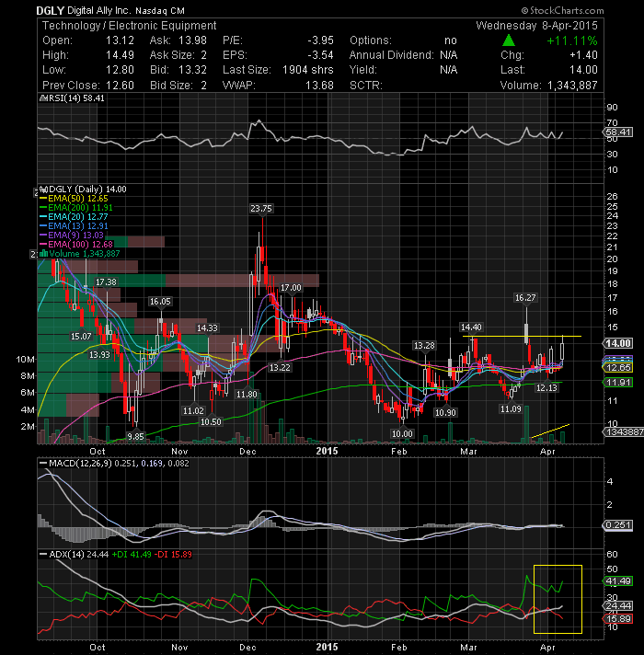Click the 13.93 price label
The image size is (644, 655).
[99, 355]
